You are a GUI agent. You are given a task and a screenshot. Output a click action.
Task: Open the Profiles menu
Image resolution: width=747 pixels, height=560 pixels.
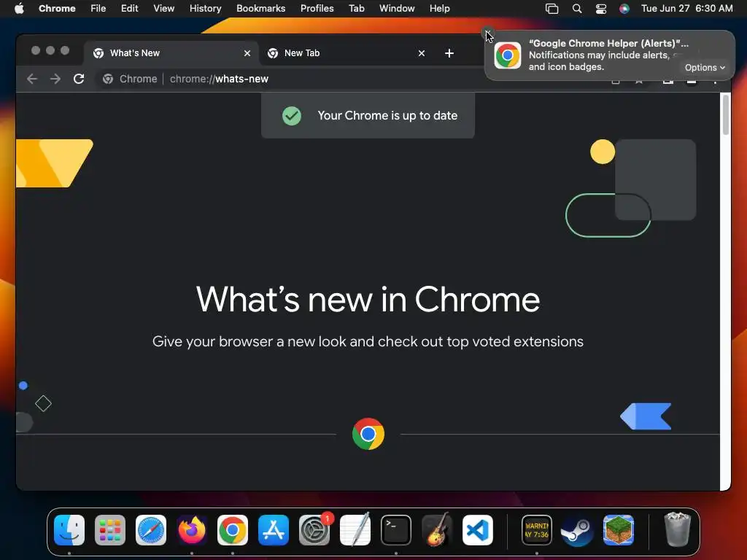coord(317,9)
